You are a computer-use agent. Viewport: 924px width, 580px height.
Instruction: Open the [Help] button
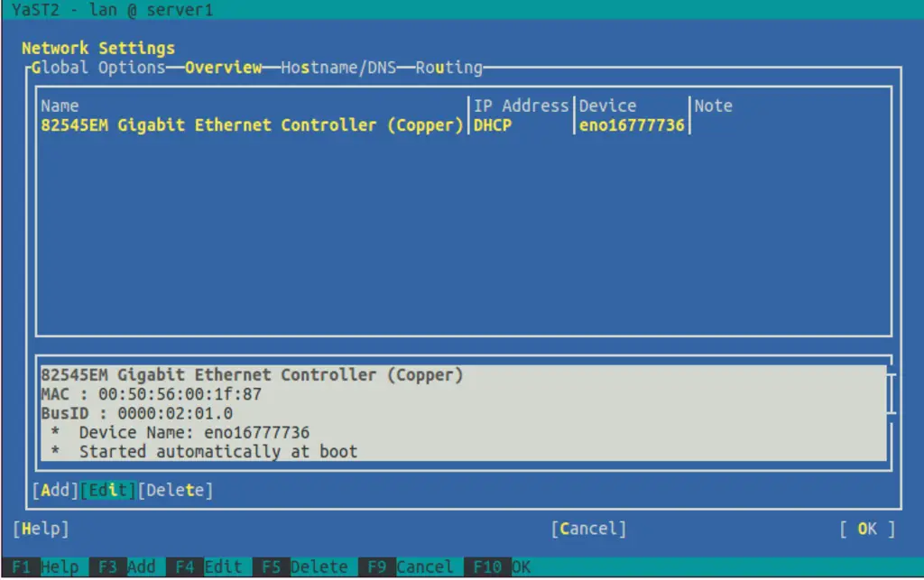(42, 529)
